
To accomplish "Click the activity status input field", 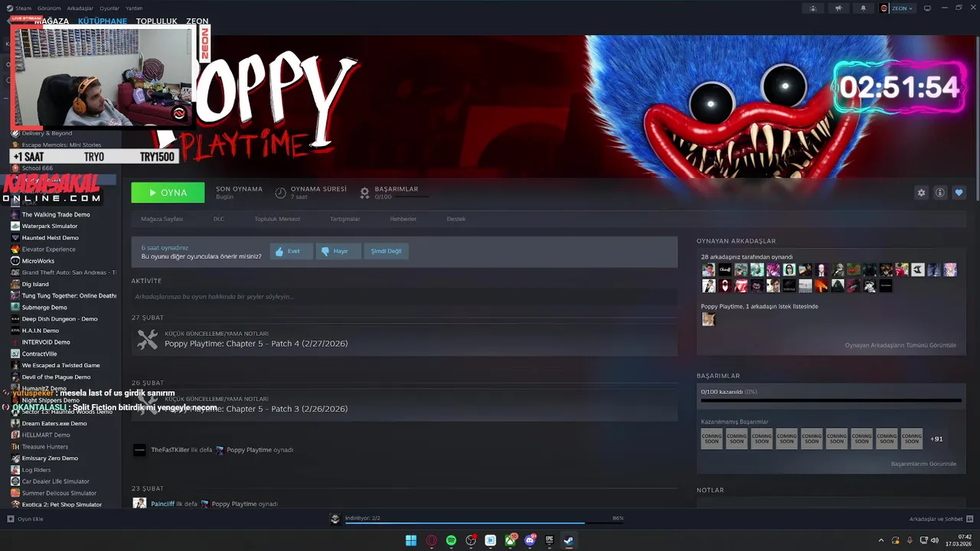I will point(404,296).
